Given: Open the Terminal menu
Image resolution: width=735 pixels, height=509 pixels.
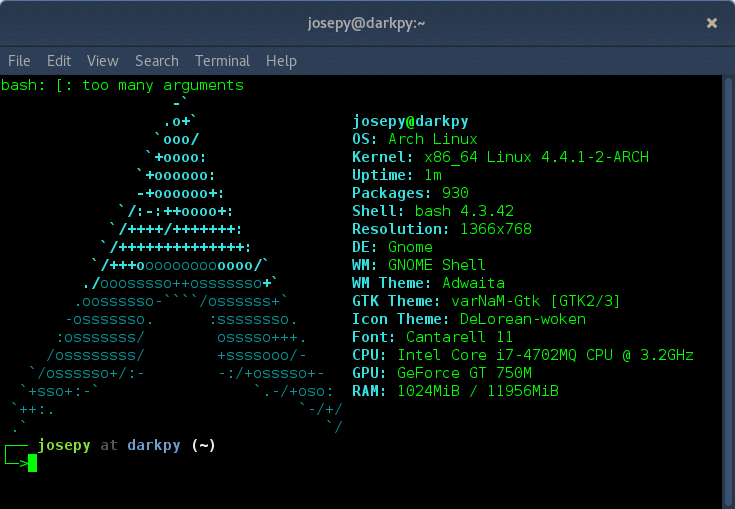Looking at the screenshot, I should point(223,61).
